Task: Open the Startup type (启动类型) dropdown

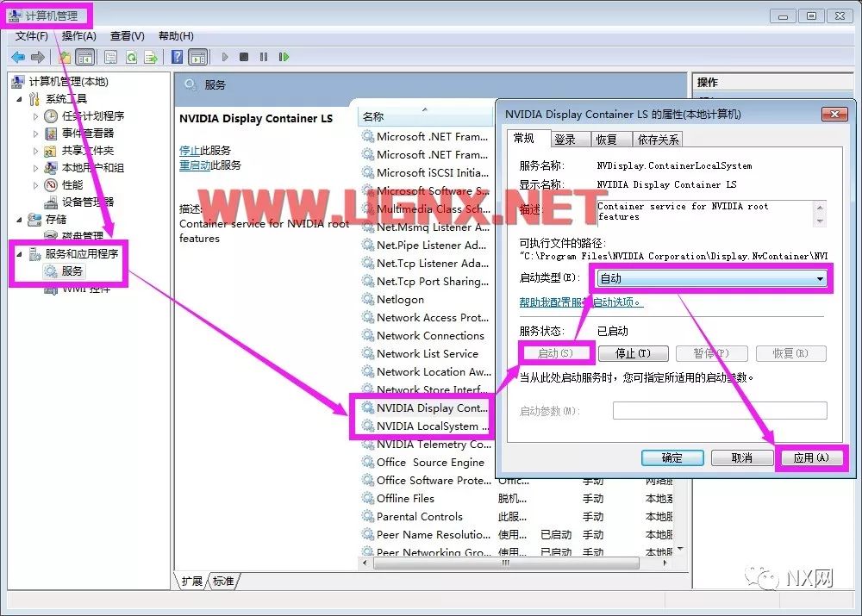Action: (712, 278)
